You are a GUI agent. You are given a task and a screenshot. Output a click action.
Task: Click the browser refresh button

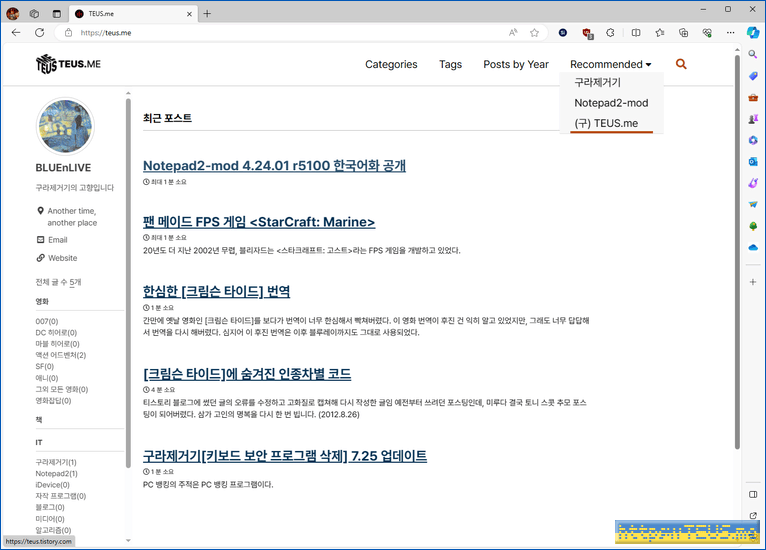click(40, 32)
